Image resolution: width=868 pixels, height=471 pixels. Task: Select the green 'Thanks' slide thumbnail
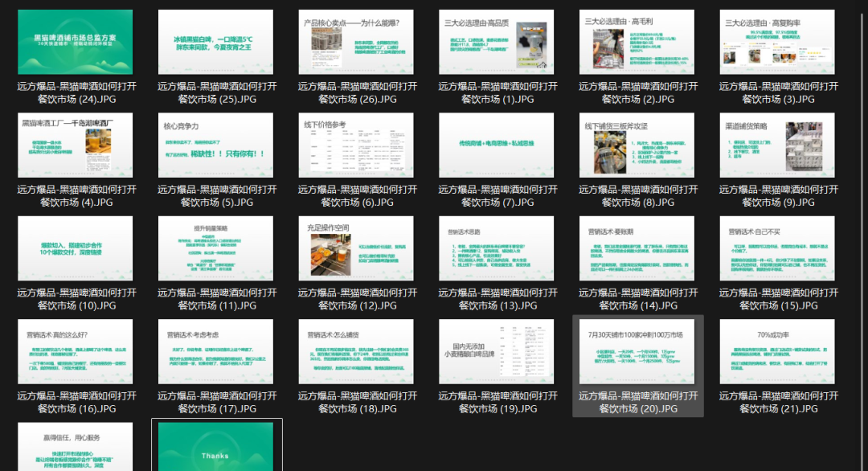(x=216, y=447)
